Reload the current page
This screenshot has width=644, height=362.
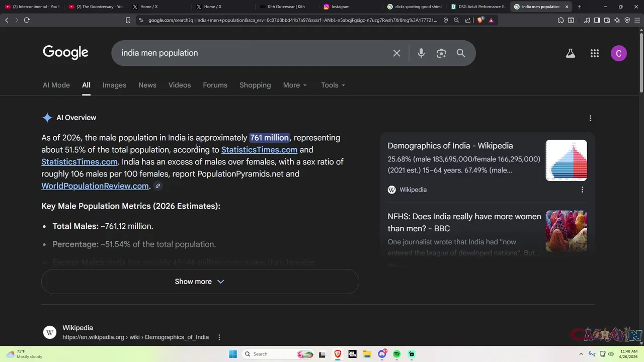point(27,20)
